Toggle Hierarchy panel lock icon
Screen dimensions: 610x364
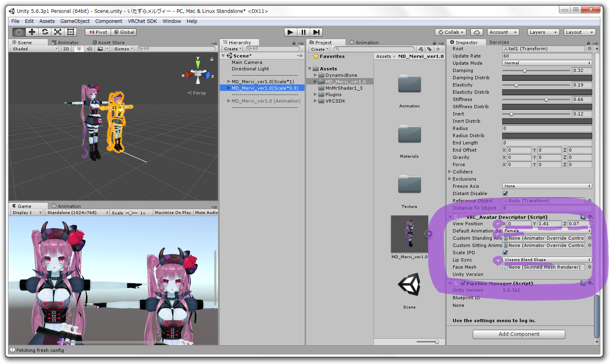pos(294,43)
